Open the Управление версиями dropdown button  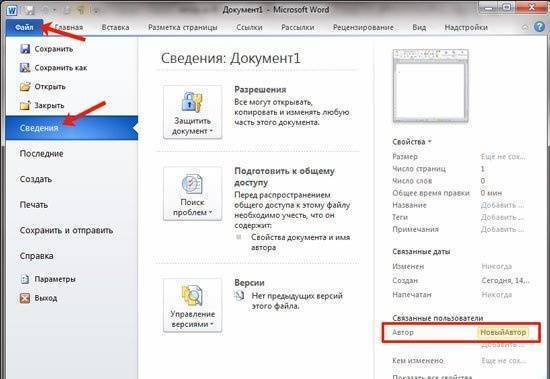point(192,305)
